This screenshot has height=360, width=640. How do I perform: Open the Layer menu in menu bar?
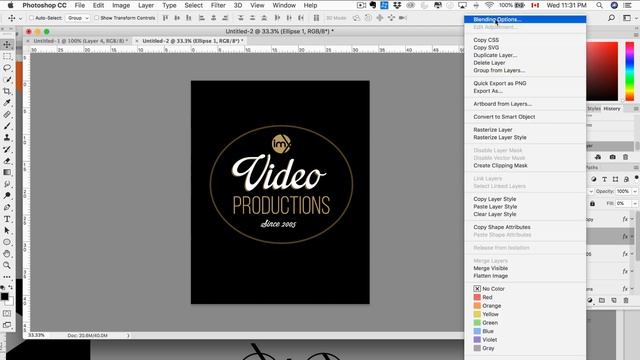(x=146, y=5)
